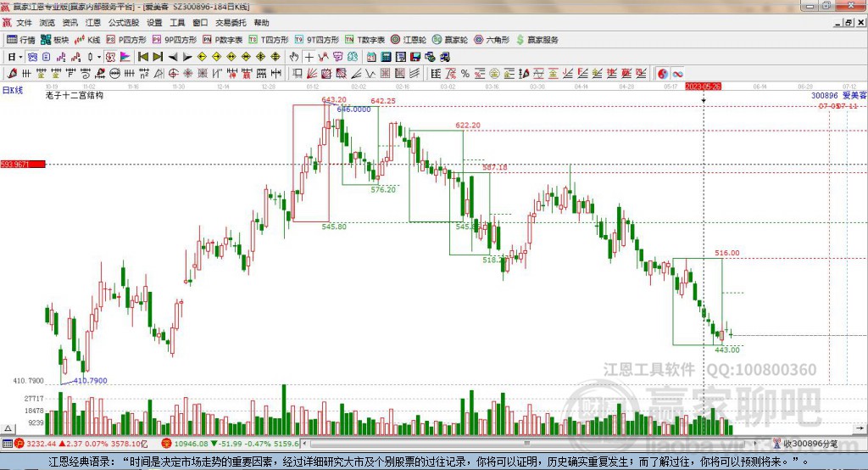Open the calendar icon in toolbar
The image size is (868, 470).
pyautogui.click(x=371, y=57)
